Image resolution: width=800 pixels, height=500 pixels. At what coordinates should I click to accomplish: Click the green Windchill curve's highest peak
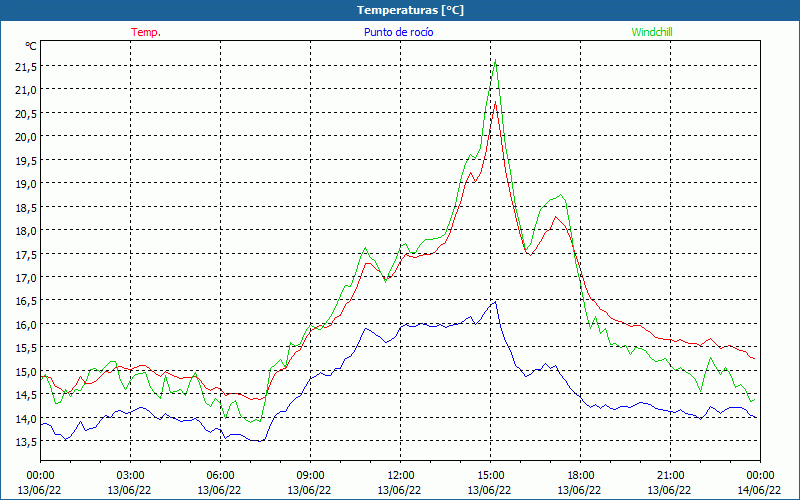[495, 60]
